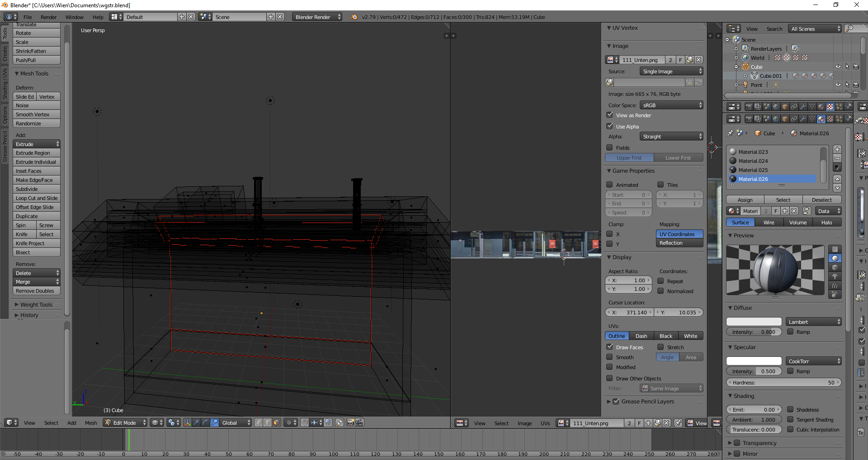Enable the translate manipulator arrow icon
This screenshot has height=460, width=868.
tap(196, 422)
